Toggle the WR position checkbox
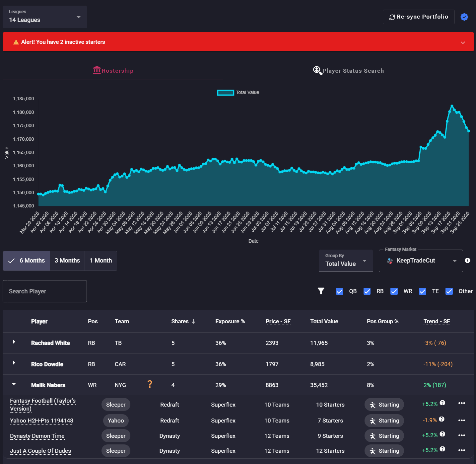 [x=394, y=291]
